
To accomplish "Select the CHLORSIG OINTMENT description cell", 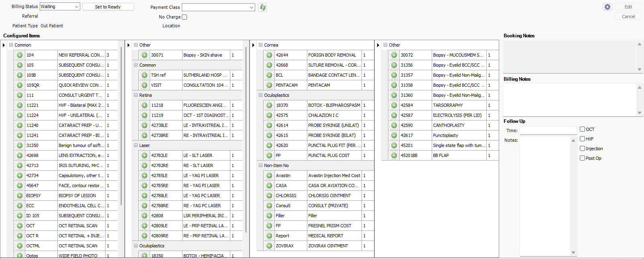I will [x=334, y=196].
